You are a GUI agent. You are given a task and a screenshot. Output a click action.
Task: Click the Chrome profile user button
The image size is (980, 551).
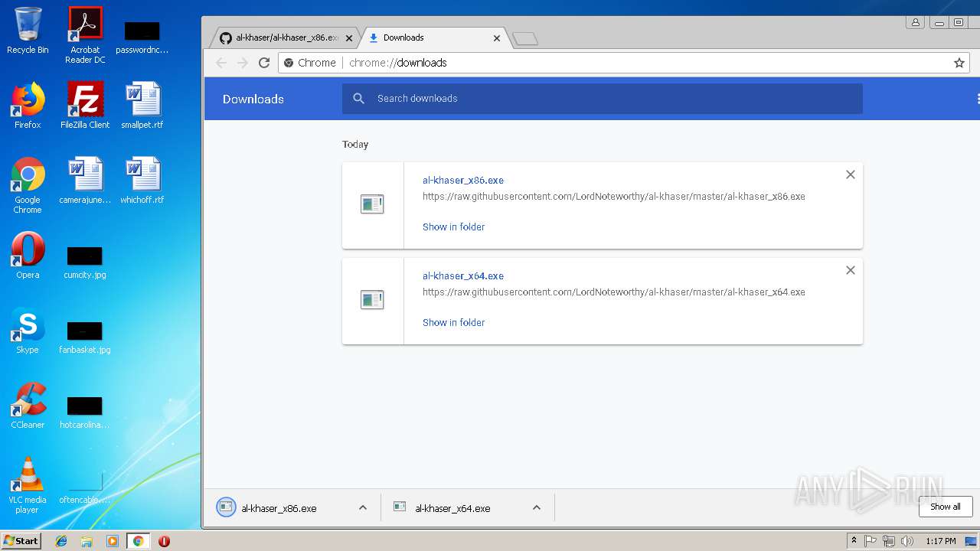pos(915,23)
